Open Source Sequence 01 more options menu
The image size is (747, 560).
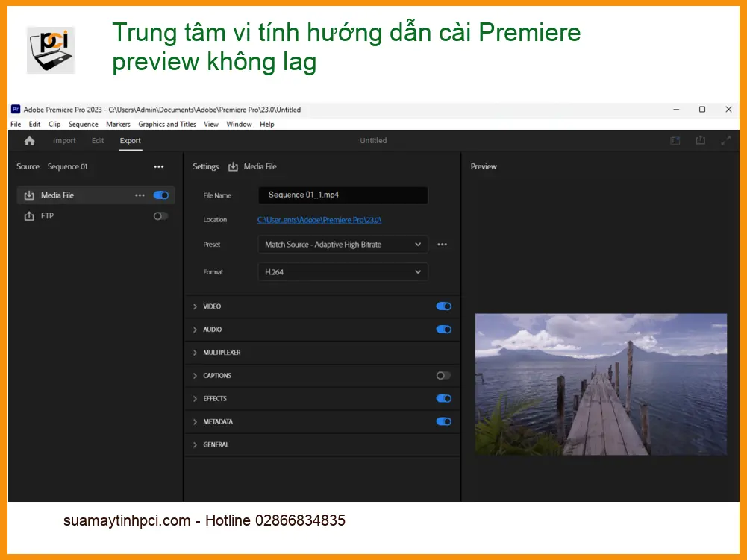point(159,167)
